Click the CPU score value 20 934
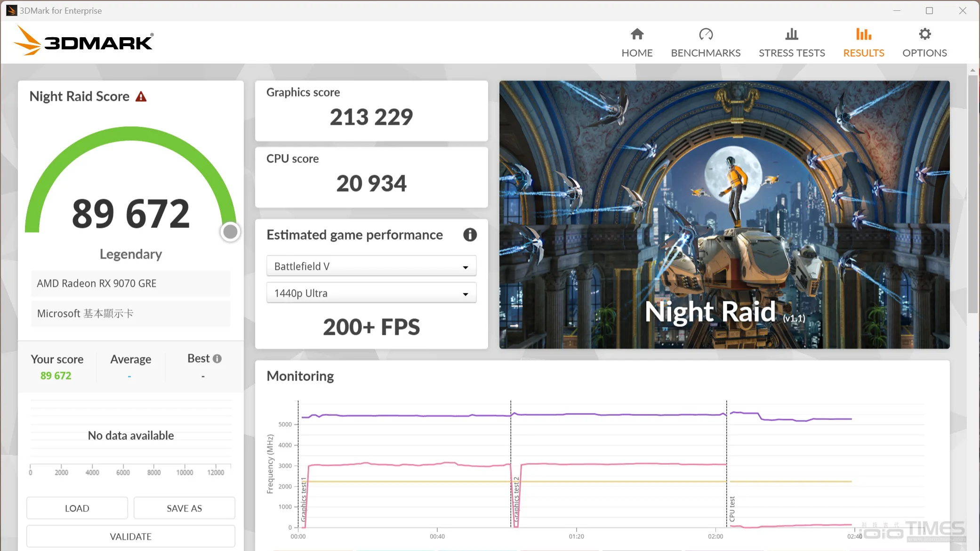This screenshot has width=980, height=551. [x=371, y=183]
